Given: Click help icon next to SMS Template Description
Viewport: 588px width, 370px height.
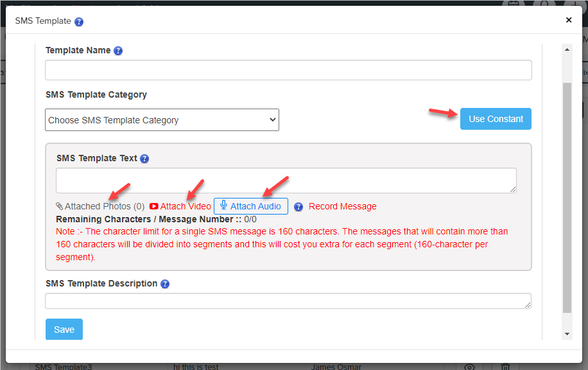Looking at the screenshot, I should (165, 284).
